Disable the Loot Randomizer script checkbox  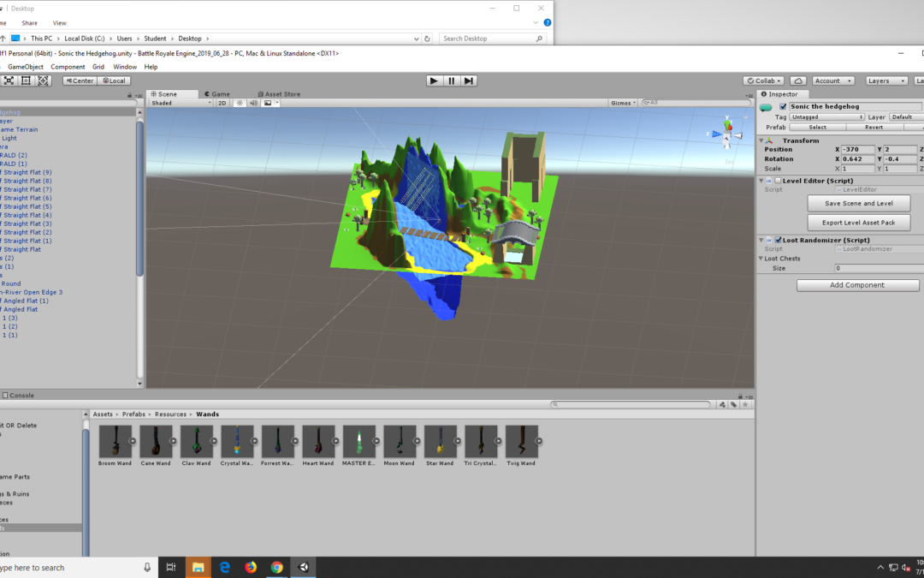coord(778,240)
